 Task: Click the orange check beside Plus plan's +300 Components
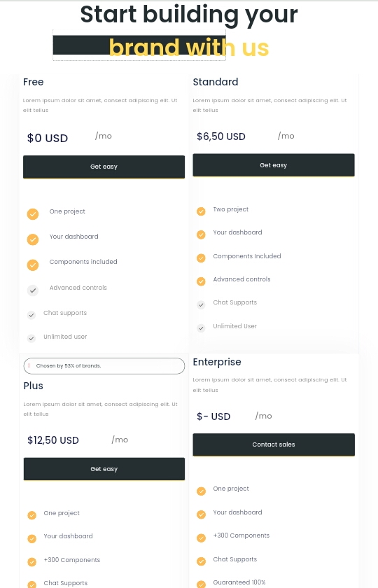(x=32, y=561)
